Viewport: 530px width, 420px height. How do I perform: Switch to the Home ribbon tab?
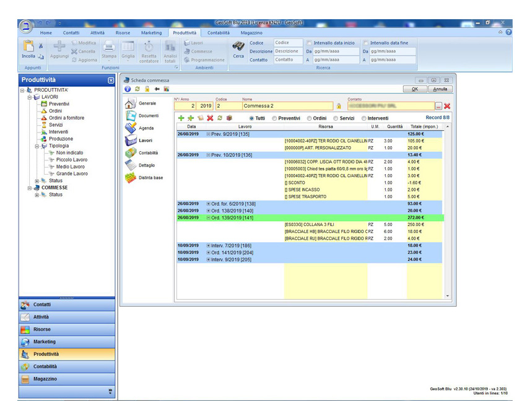pyautogui.click(x=46, y=33)
